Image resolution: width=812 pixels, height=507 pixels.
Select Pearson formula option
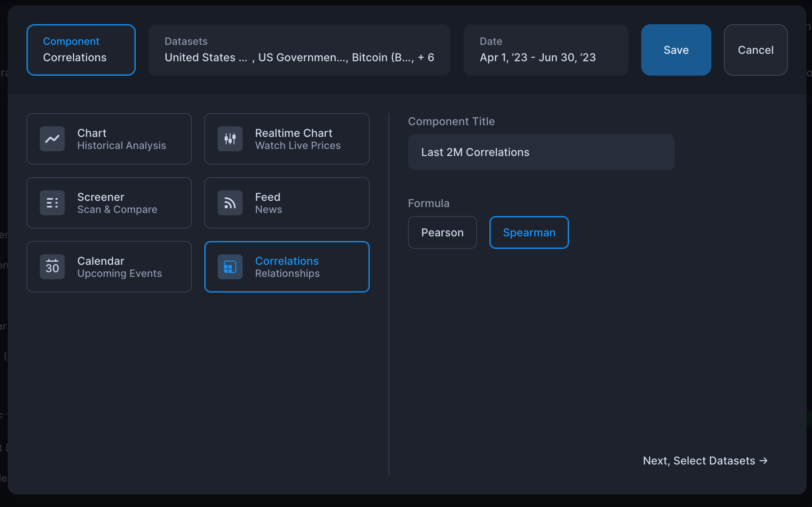click(x=442, y=232)
